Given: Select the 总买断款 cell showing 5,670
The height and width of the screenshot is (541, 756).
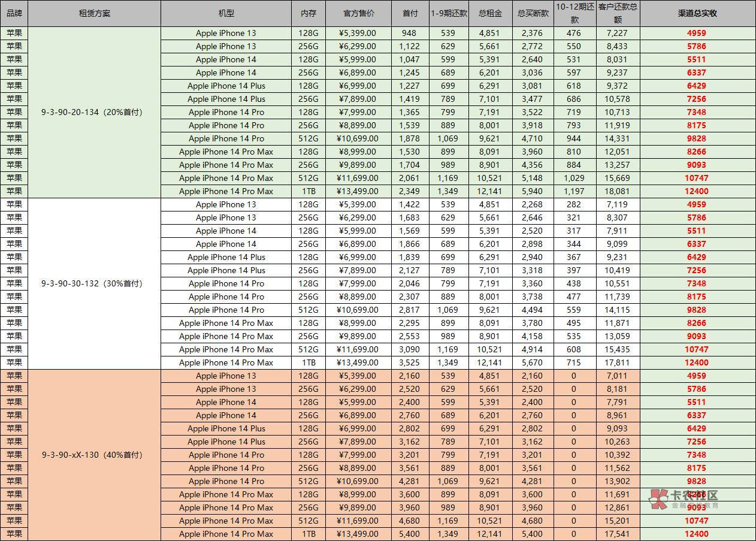Looking at the screenshot, I should click(532, 362).
